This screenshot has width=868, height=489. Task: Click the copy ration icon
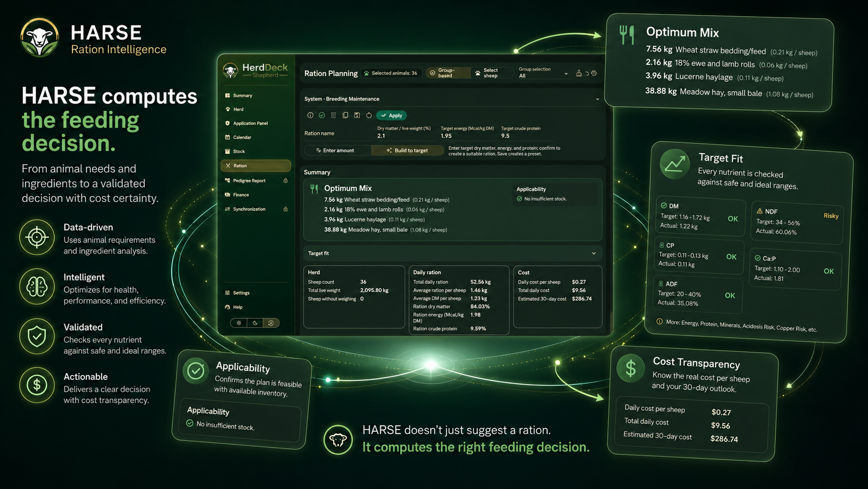point(345,115)
